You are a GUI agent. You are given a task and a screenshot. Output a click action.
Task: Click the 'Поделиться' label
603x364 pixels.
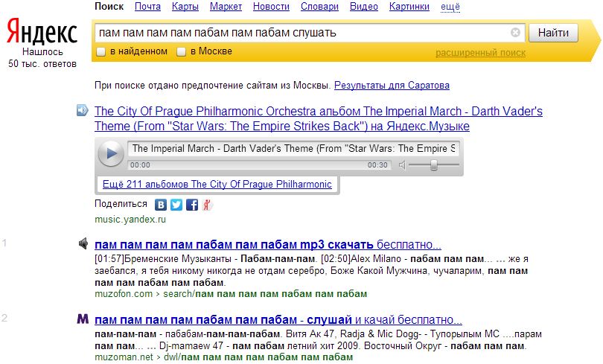(x=121, y=204)
